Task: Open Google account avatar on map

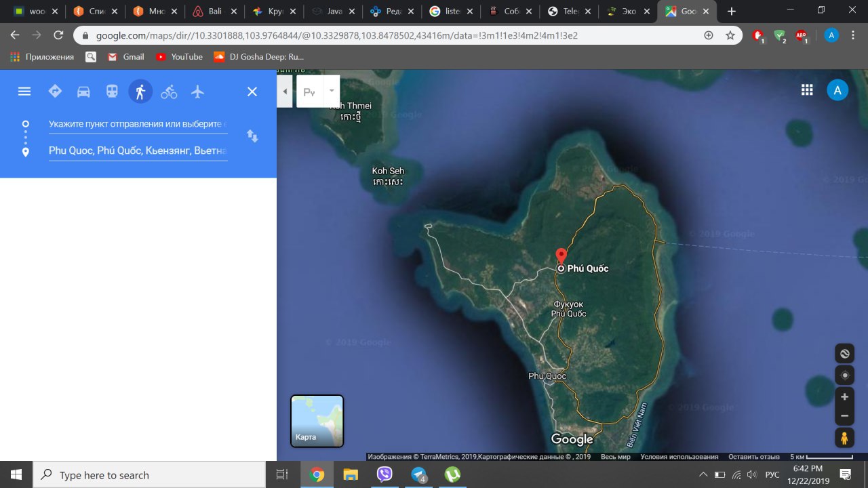Action: pyautogui.click(x=837, y=90)
